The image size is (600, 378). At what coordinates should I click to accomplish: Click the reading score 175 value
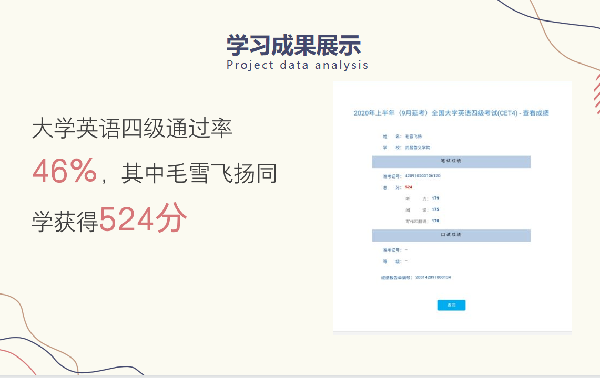[435, 210]
